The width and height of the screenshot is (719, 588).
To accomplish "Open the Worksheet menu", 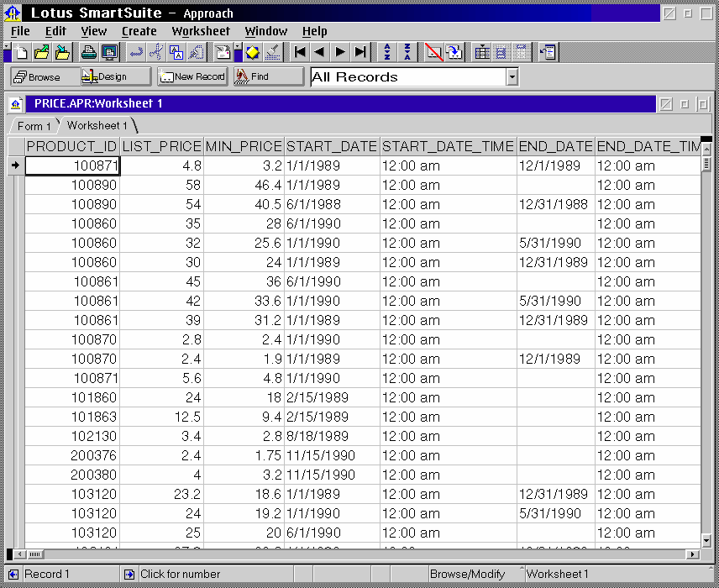I will [201, 31].
